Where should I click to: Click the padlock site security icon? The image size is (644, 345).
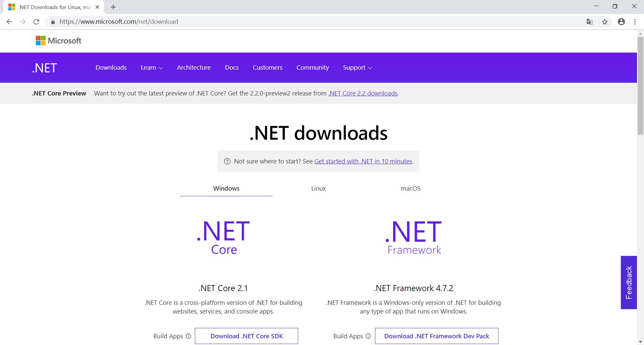coord(53,22)
